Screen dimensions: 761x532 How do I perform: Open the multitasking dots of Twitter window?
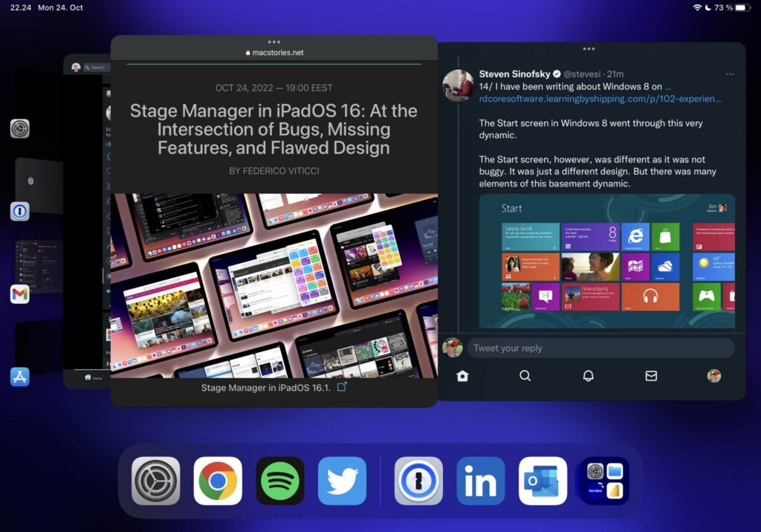pos(589,48)
